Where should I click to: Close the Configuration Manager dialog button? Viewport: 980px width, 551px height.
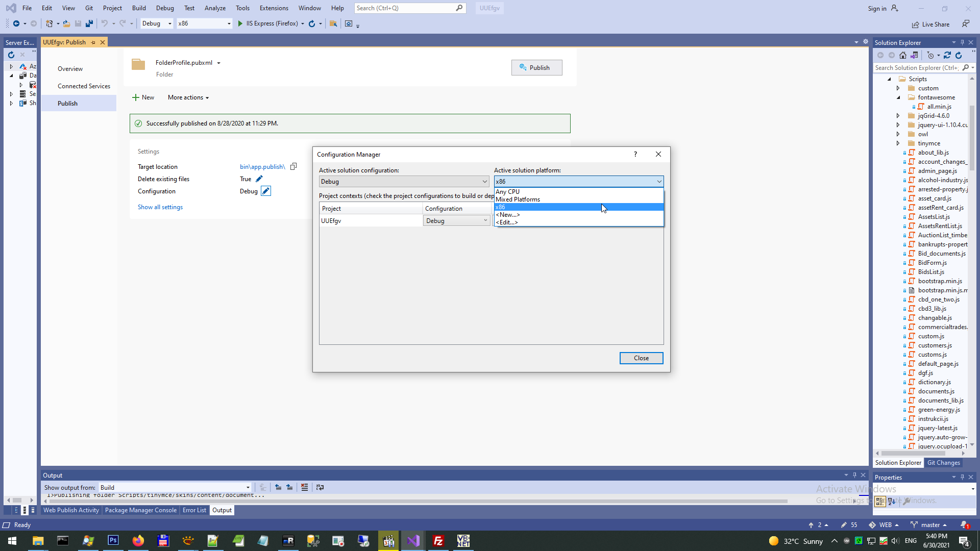tap(641, 358)
